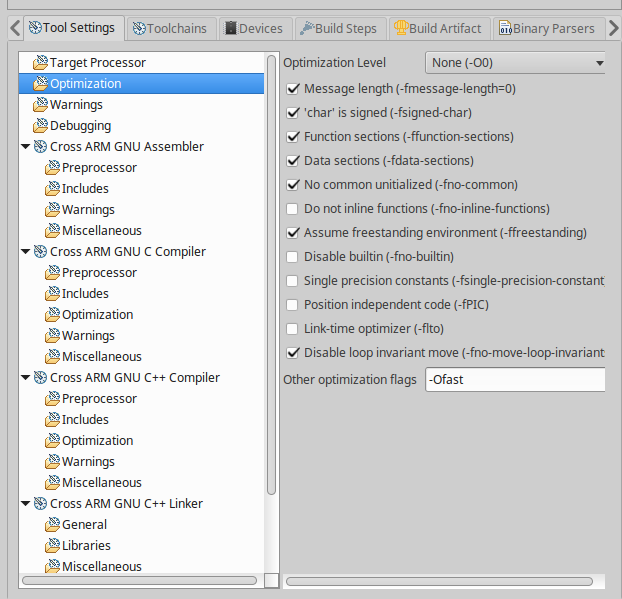Click the Warnings folder icon under Optimization
This screenshot has height=599, width=622.
pos(40,104)
